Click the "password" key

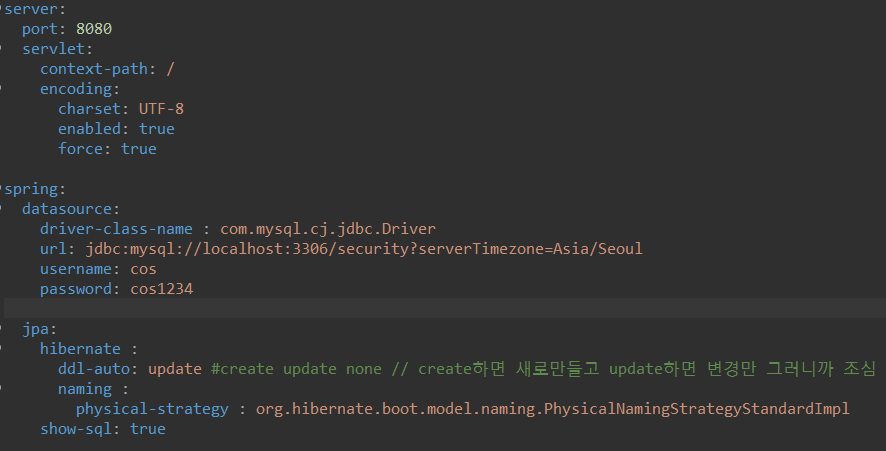click(x=76, y=289)
